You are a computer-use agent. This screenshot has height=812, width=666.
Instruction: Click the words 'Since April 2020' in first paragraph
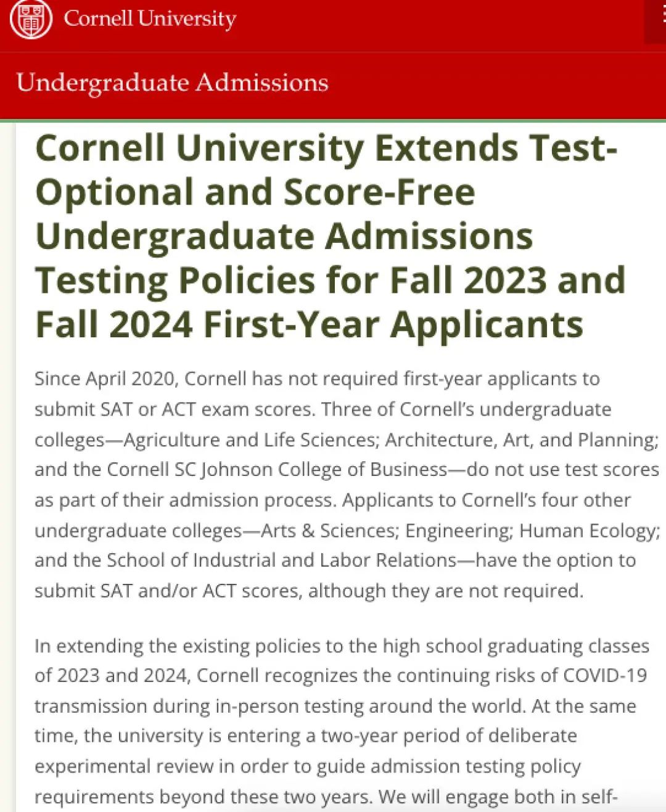(106, 379)
